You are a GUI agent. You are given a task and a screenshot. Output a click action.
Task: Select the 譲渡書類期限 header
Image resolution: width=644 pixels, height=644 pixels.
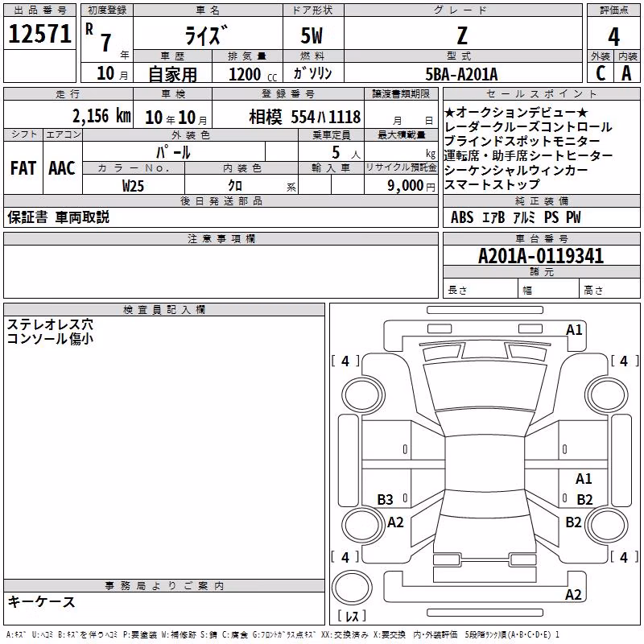tap(401, 93)
